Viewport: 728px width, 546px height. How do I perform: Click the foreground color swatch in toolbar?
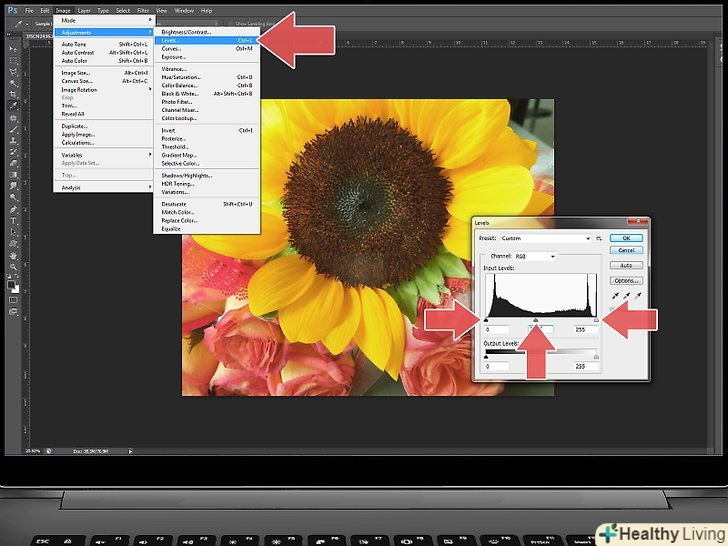tap(11, 285)
